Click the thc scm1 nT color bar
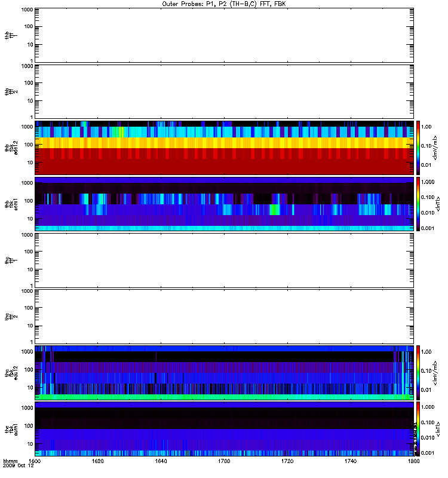The image size is (448, 478). [x=418, y=429]
